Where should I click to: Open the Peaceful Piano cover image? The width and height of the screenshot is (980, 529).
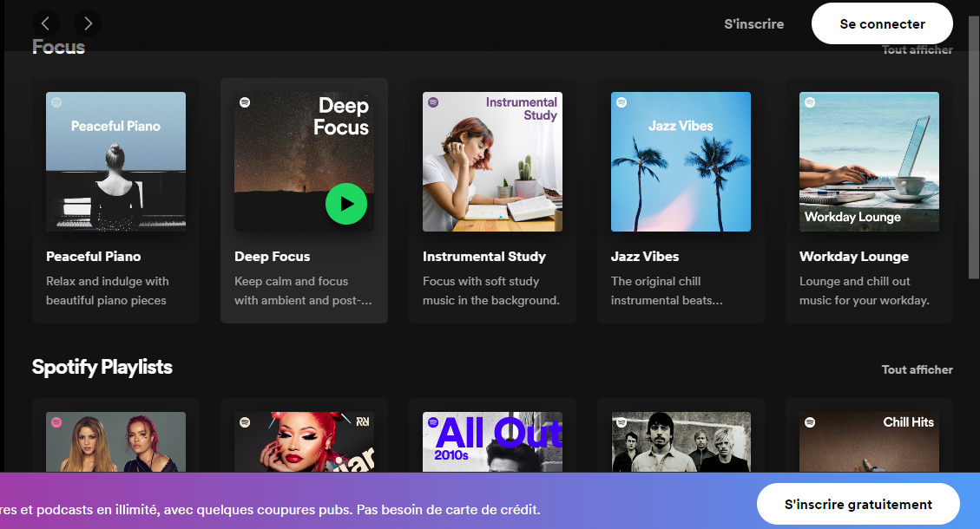115,162
